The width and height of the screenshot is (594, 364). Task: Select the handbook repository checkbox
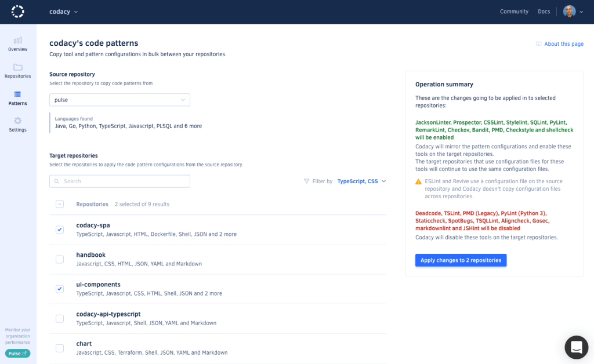pos(59,259)
